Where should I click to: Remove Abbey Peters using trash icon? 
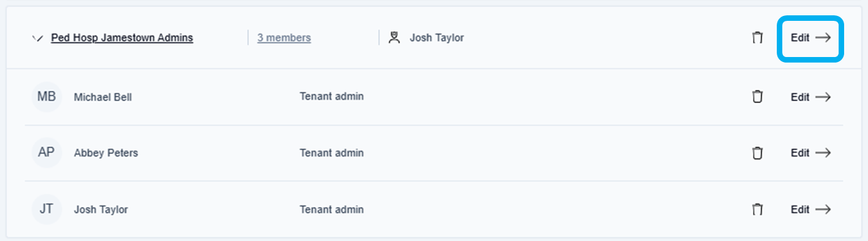(x=757, y=153)
